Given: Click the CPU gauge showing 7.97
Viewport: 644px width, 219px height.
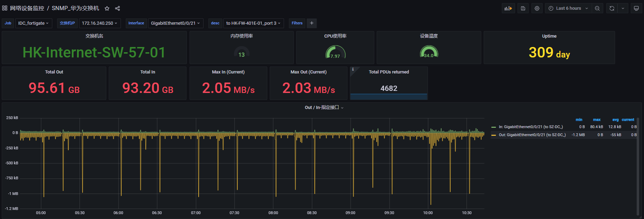Looking at the screenshot, I should coord(335,52).
